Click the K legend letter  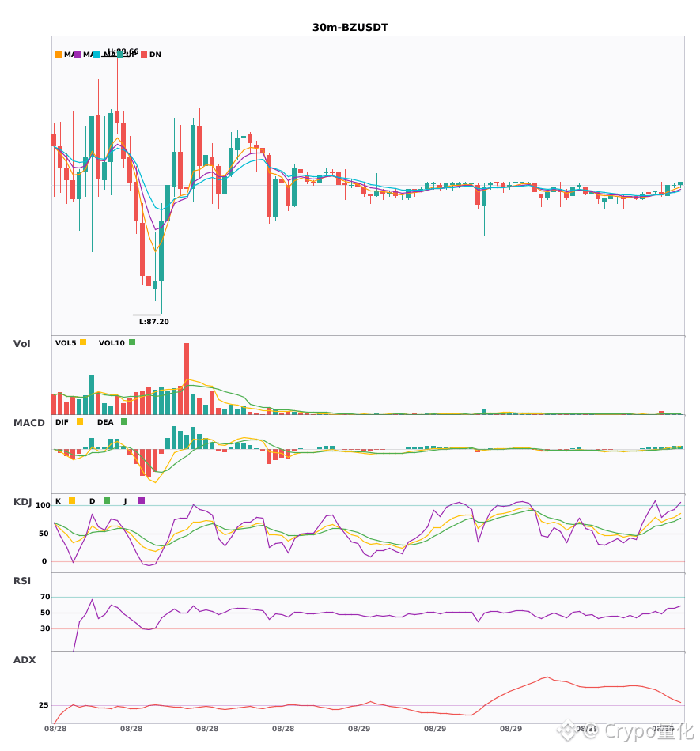(58, 501)
